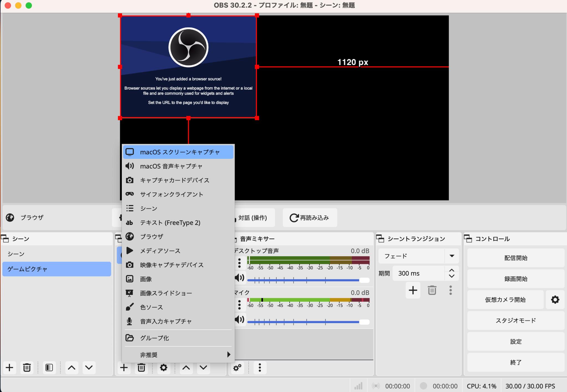
Task: Add a new scene with the plus icon
Action: click(x=9, y=368)
